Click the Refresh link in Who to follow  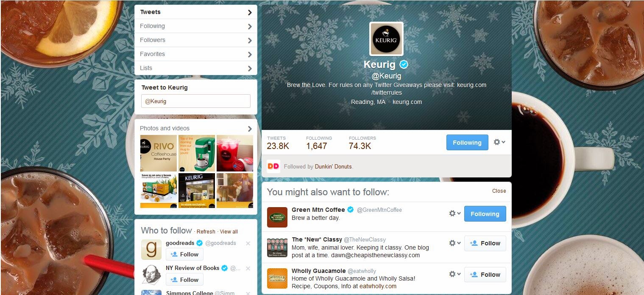(x=206, y=232)
